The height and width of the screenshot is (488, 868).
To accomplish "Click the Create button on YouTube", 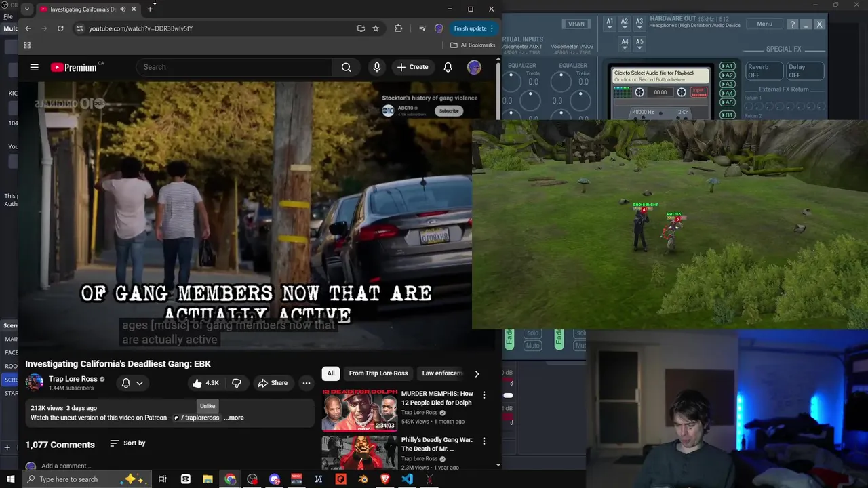I will coord(413,67).
